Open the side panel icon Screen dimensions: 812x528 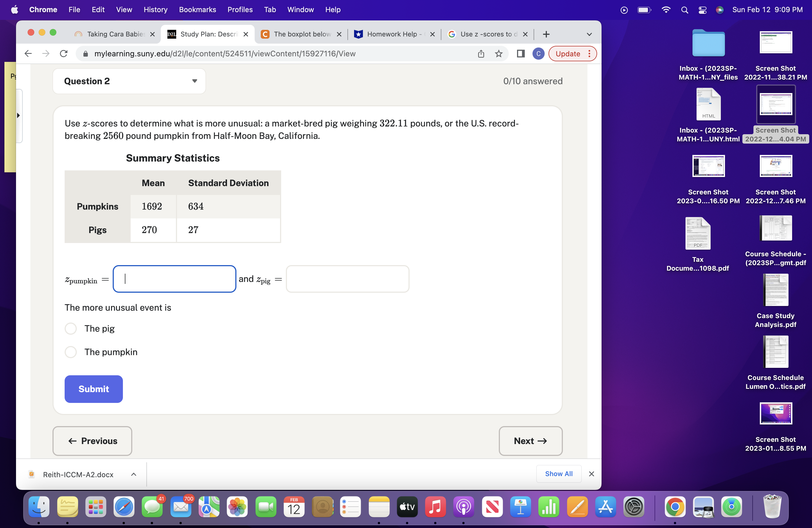520,54
